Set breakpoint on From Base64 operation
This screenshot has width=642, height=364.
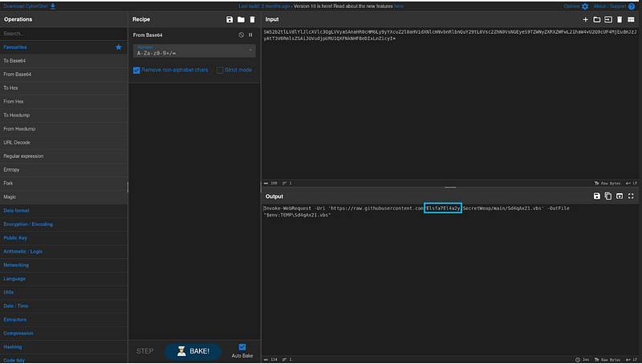250,34
